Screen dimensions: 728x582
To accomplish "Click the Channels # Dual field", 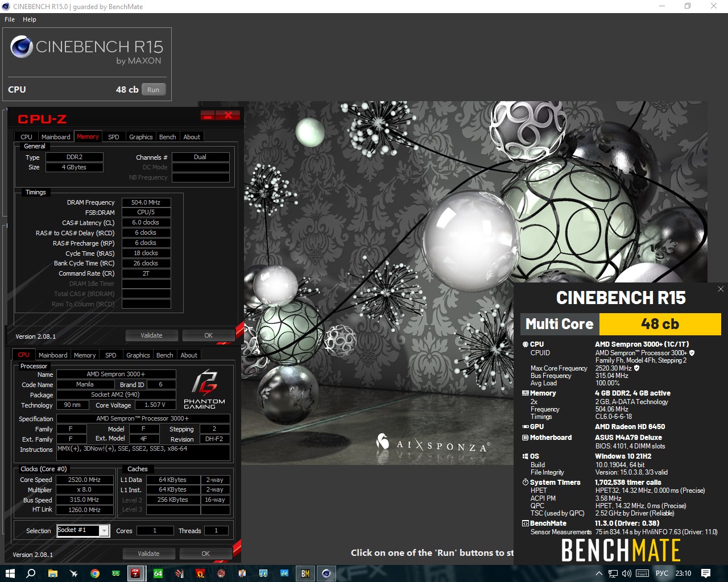I will pyautogui.click(x=200, y=157).
